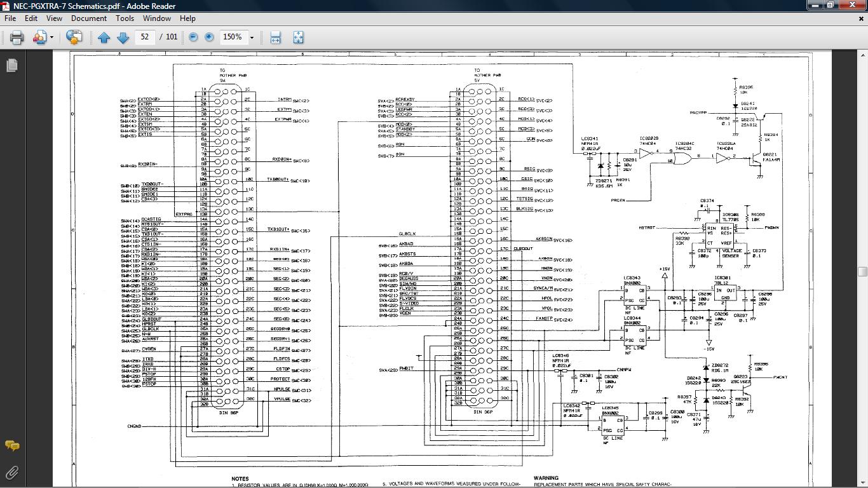Click the vertical scrollbar thumb
The image size is (868, 488).
862,272
